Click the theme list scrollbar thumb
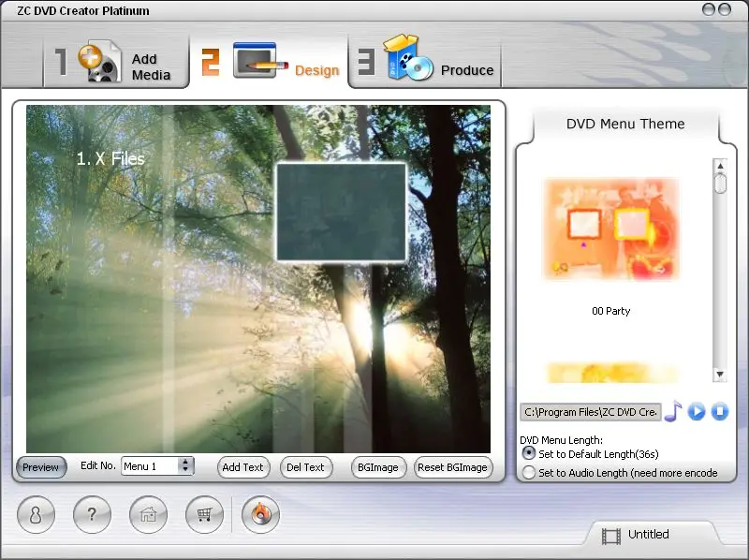This screenshot has height=560, width=749. point(720,184)
